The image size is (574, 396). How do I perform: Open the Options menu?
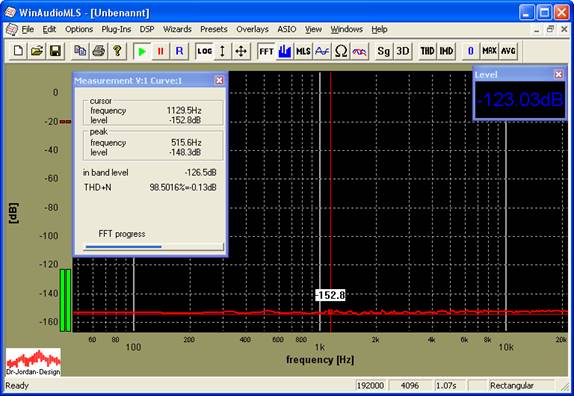click(79, 29)
